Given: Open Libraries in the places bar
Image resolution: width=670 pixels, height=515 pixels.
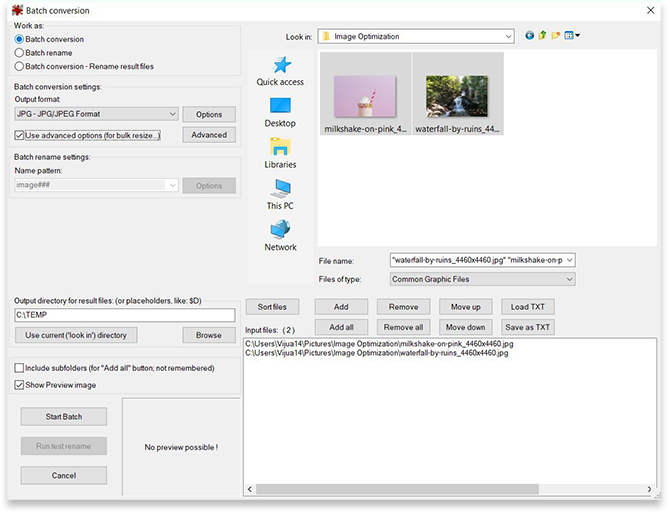Looking at the screenshot, I should [x=280, y=153].
